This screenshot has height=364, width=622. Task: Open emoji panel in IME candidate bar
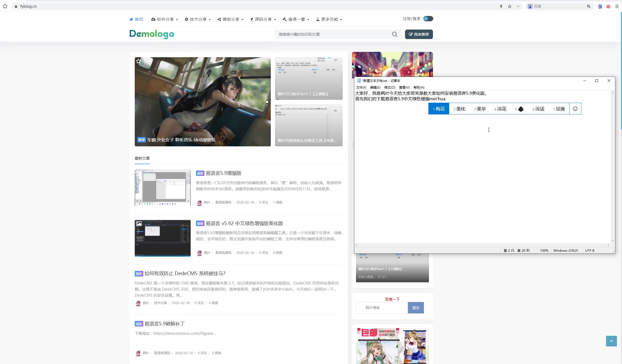(x=575, y=109)
